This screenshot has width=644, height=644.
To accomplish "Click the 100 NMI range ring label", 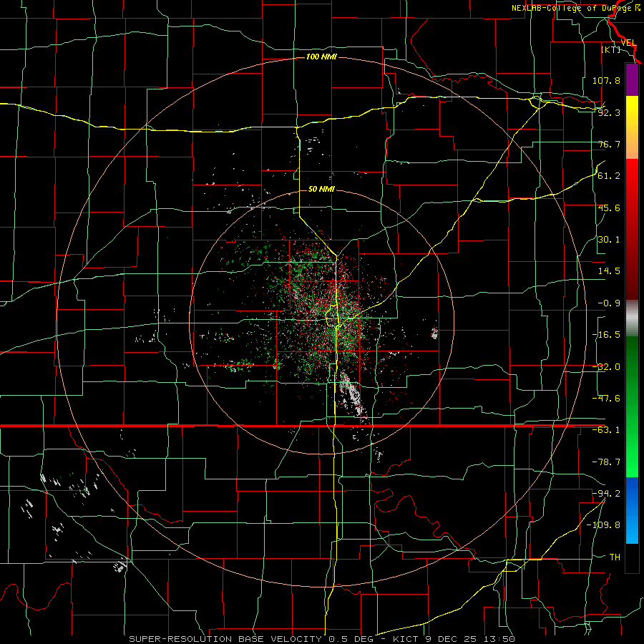I will tap(321, 57).
